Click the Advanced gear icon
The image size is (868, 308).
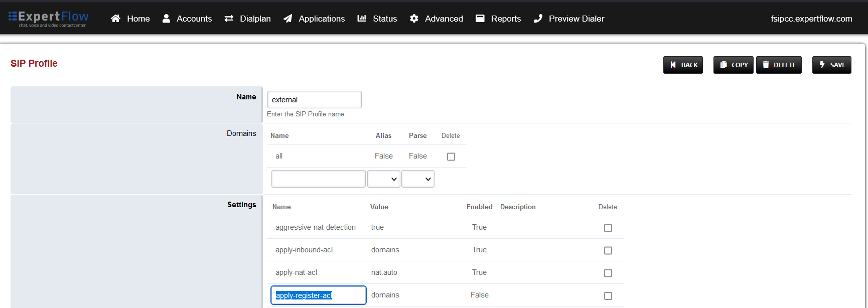point(414,19)
